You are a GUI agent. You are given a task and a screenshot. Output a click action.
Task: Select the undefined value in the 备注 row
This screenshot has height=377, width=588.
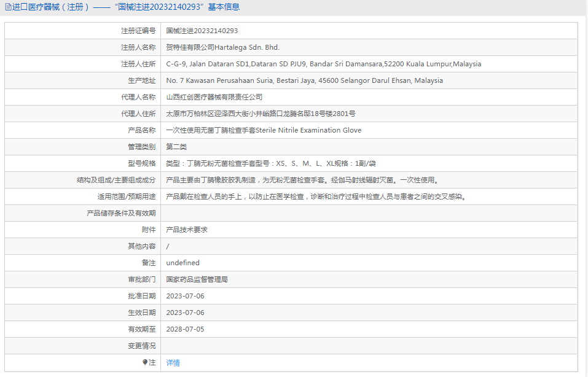pos(182,263)
